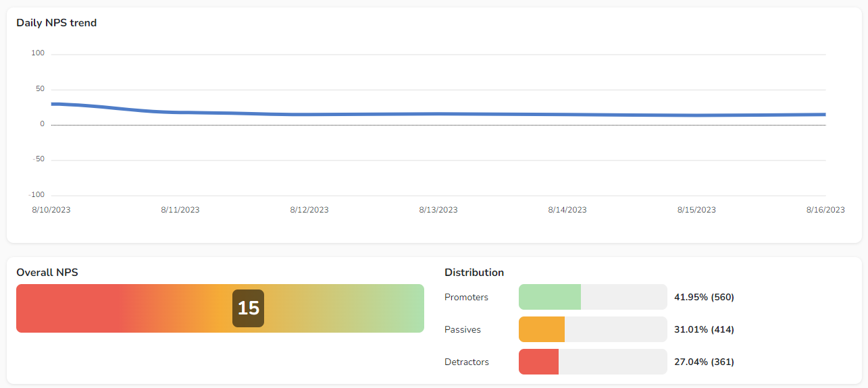Click the orange Passives bar fill
Viewport: 868px width, 388px height.
click(541, 329)
